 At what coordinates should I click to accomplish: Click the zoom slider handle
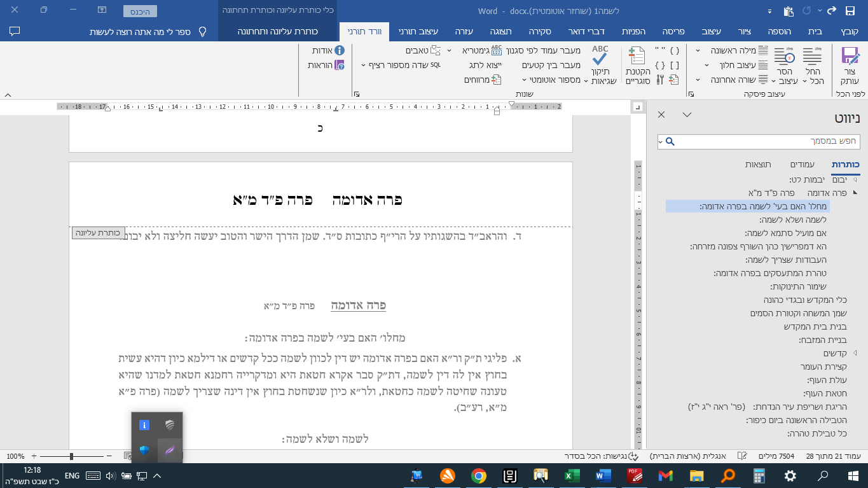71,456
